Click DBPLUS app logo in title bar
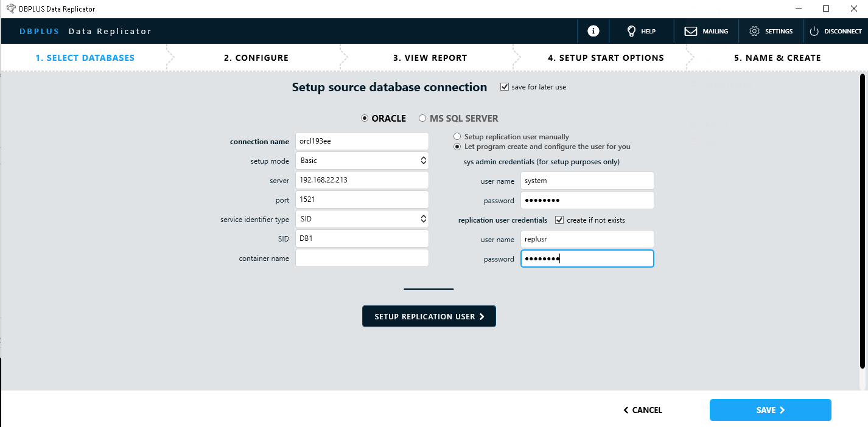The height and width of the screenshot is (427, 868). tap(10, 9)
